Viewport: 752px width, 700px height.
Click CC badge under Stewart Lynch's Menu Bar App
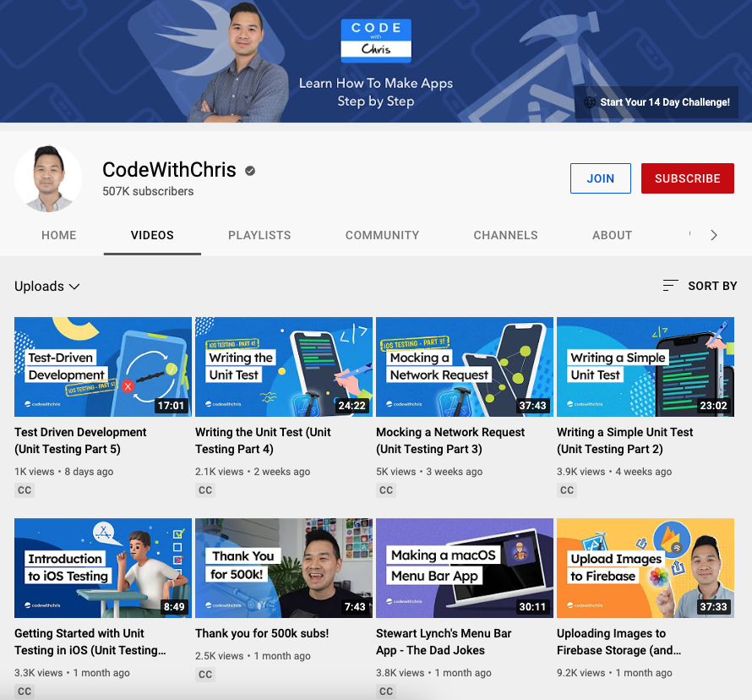[x=386, y=691]
